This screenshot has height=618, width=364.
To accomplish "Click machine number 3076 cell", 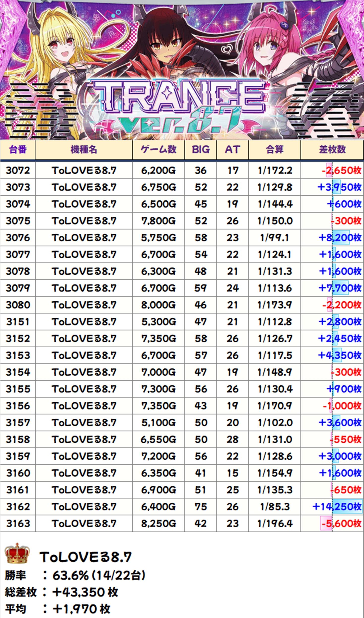I will click(18, 238).
